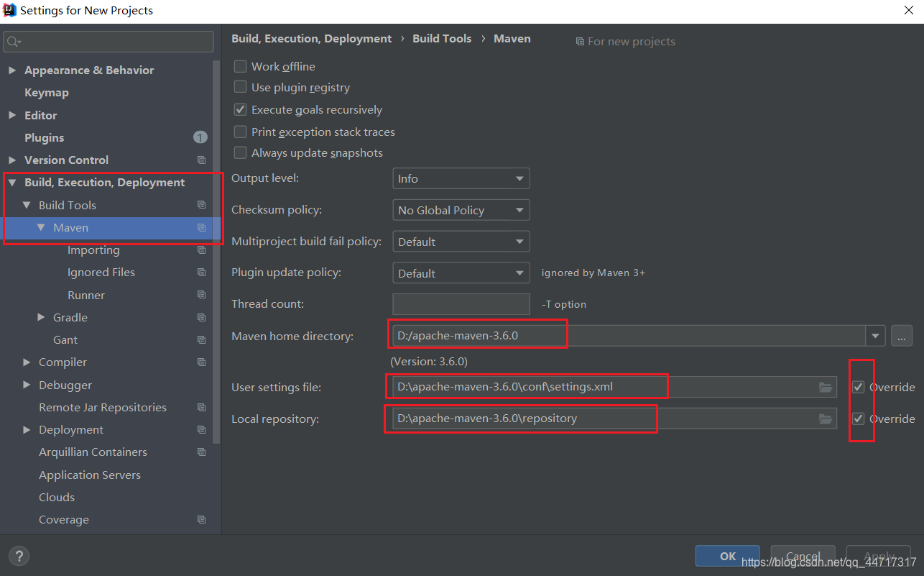
Task: Click project-level icon beside Gant
Action: coord(202,339)
